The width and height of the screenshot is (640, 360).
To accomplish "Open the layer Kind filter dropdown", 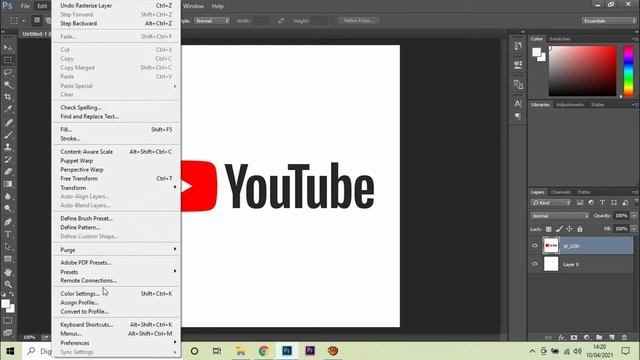I will [x=551, y=202].
